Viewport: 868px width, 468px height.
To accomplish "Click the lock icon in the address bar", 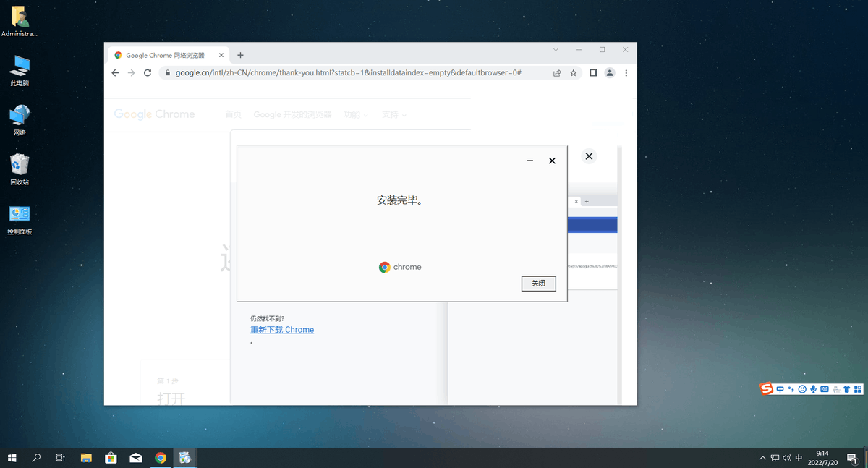I will click(167, 73).
